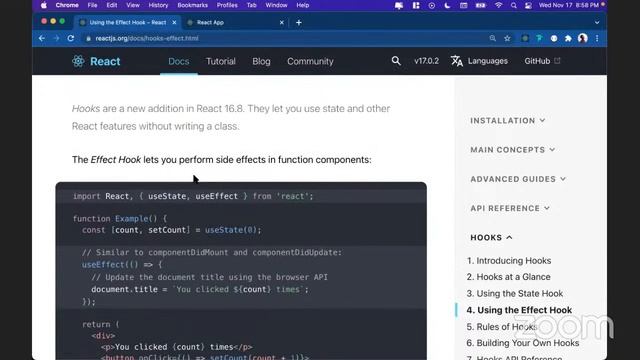
Task: Expand the Advanced Guides sidebar section
Action: coord(518,179)
